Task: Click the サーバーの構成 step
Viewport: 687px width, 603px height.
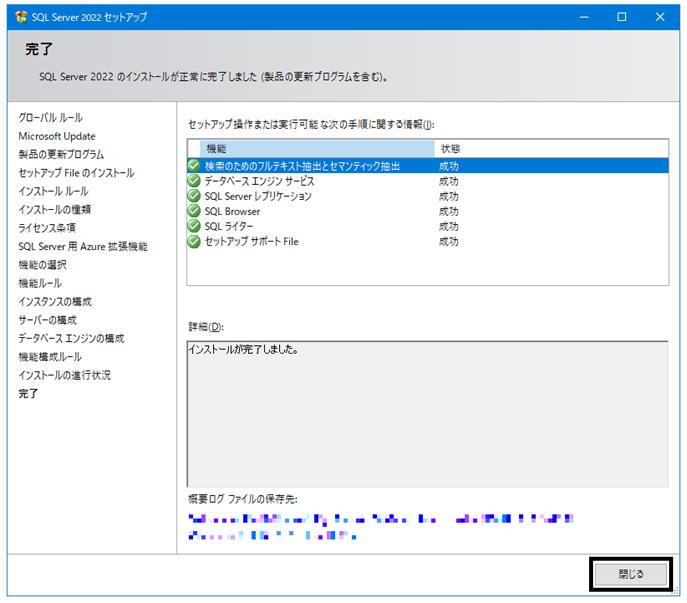Action: [47, 320]
